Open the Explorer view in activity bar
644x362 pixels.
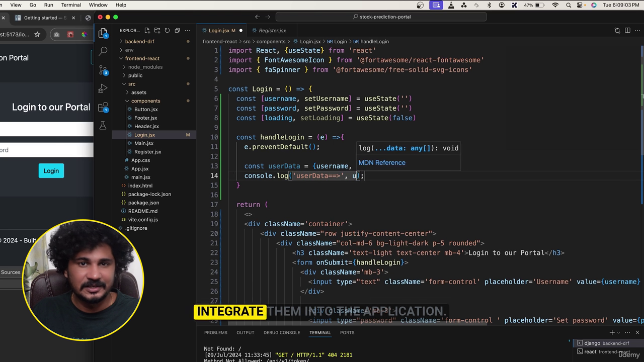[103, 34]
